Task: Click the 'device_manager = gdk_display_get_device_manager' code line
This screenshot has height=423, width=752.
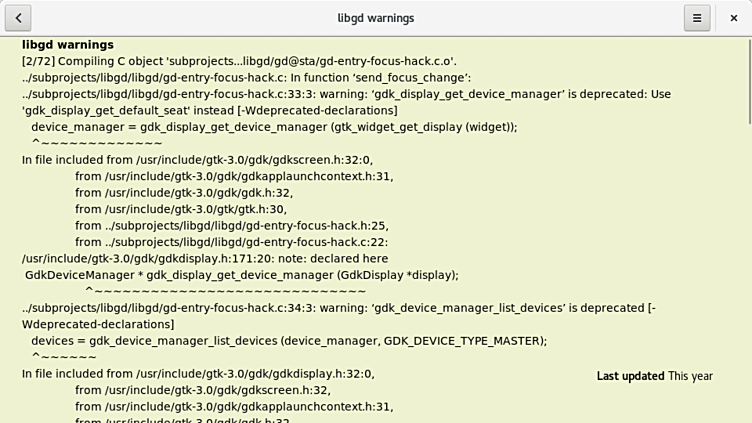Action: click(x=274, y=127)
